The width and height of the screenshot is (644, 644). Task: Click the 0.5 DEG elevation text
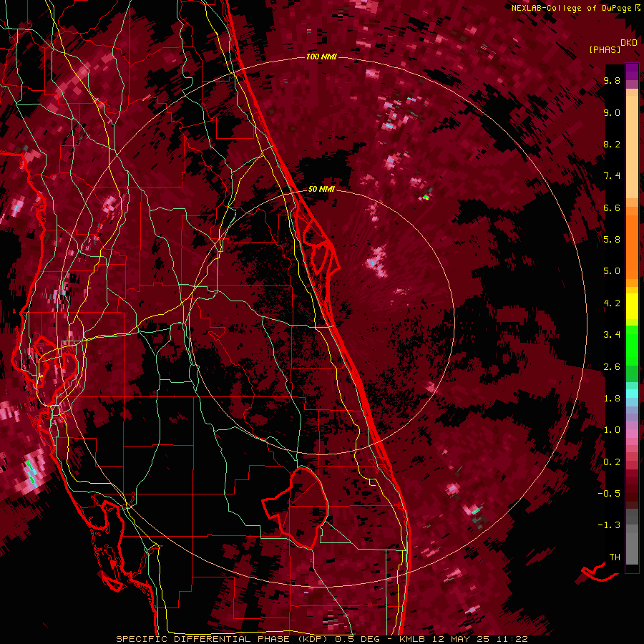click(x=357, y=639)
